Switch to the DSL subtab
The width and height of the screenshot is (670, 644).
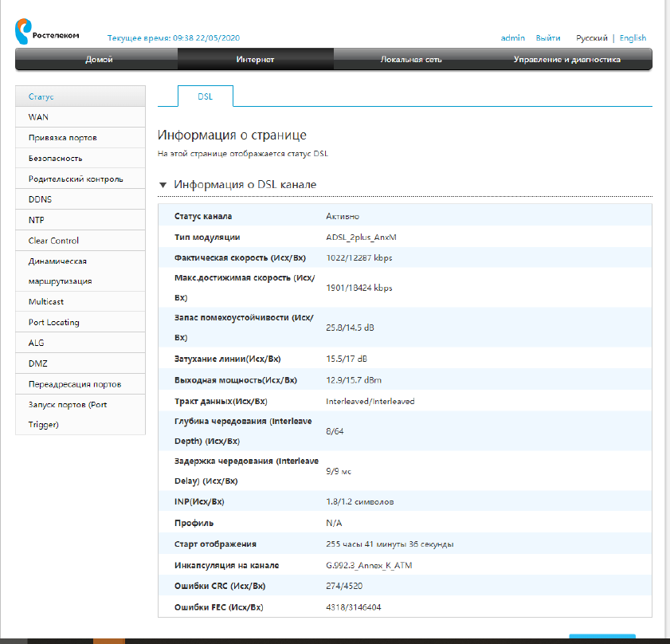[206, 96]
